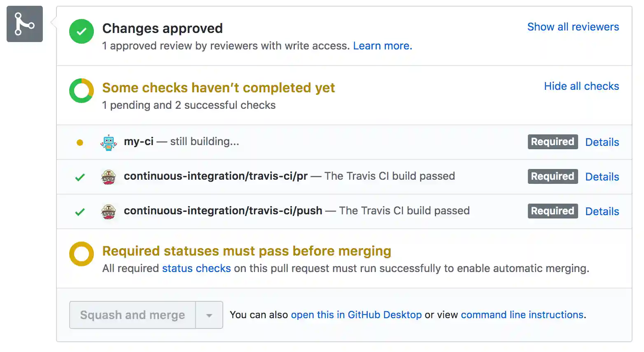View Details for the travis-ci/pr check
This screenshot has width=644, height=352.
coord(602,176)
